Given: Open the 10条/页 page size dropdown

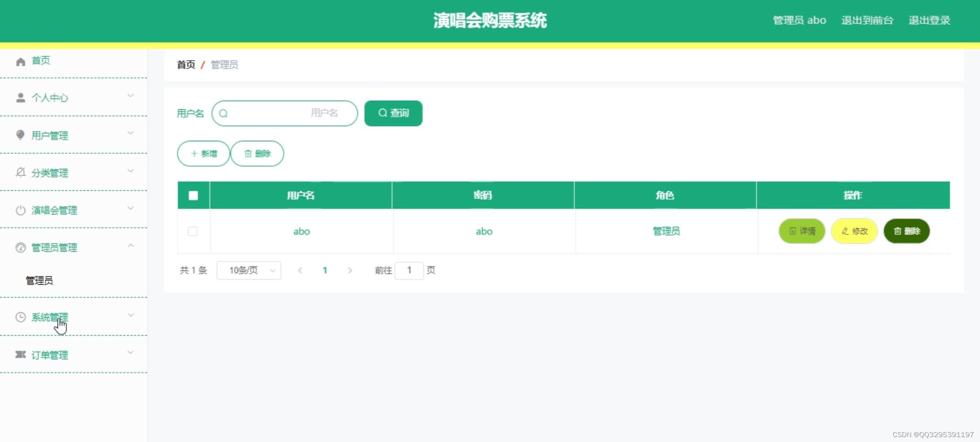Looking at the screenshot, I should pyautogui.click(x=249, y=271).
